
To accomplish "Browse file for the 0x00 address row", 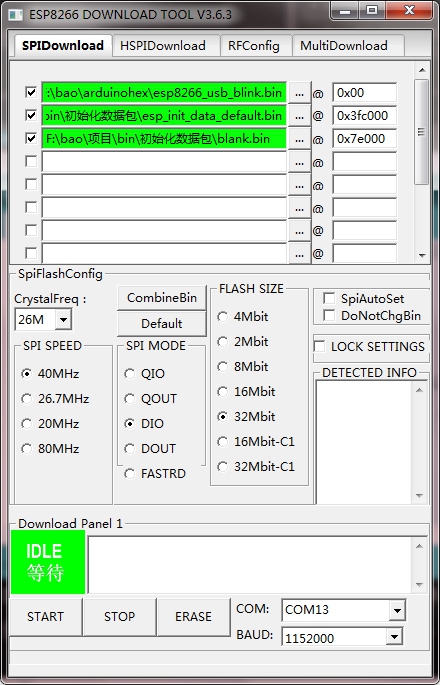I will tap(299, 93).
